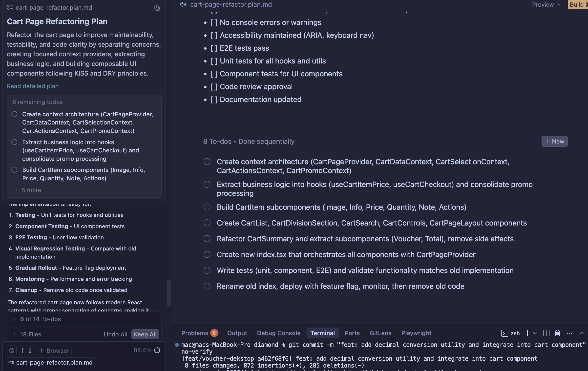Image resolution: width=588 pixels, height=371 pixels.
Task: Click the @ mention context button
Action: [12, 350]
